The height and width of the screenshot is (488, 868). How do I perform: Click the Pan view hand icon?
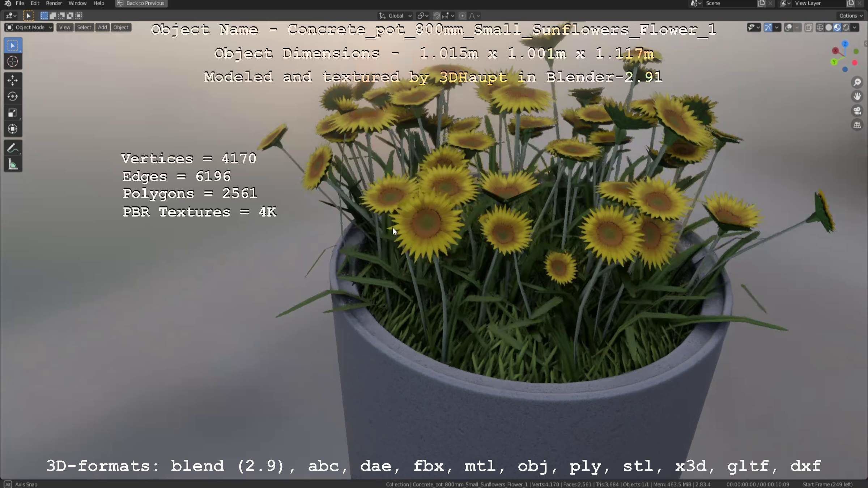point(857,97)
